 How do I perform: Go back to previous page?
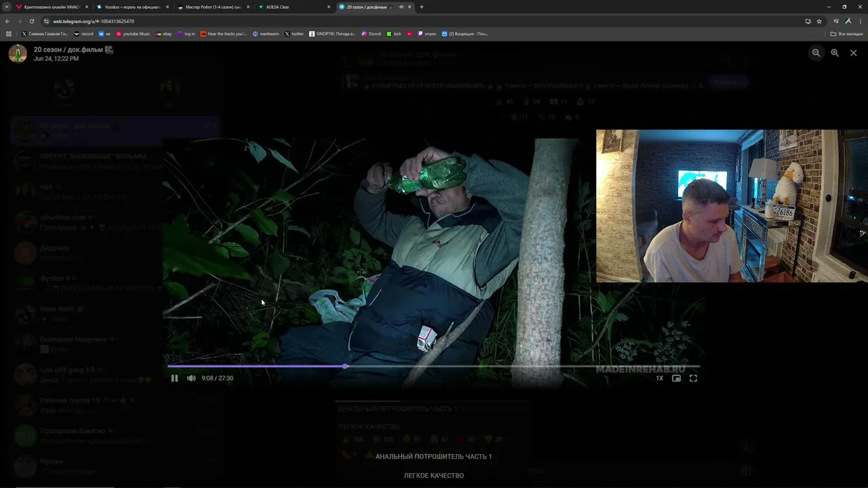tap(7, 21)
